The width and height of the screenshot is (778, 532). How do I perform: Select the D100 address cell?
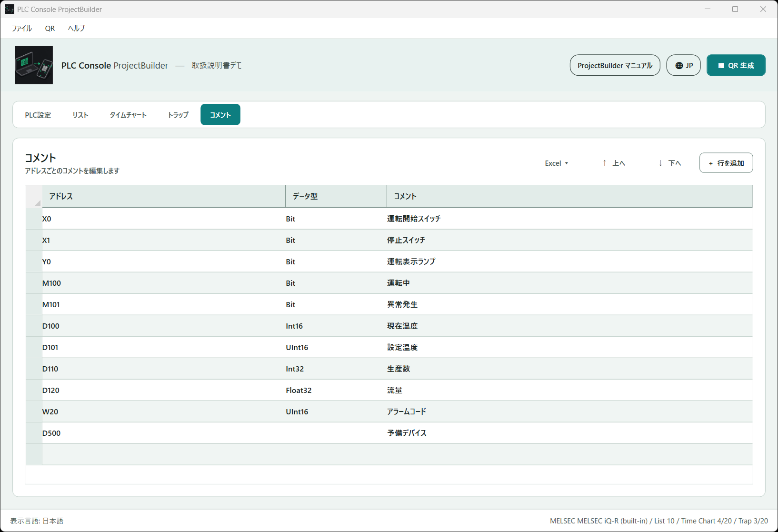(x=164, y=326)
